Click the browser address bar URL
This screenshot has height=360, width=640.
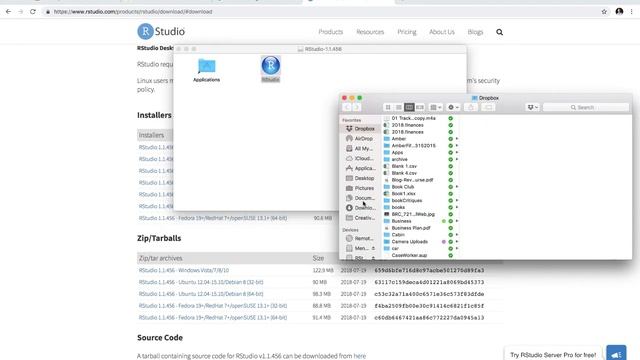pyautogui.click(x=133, y=12)
